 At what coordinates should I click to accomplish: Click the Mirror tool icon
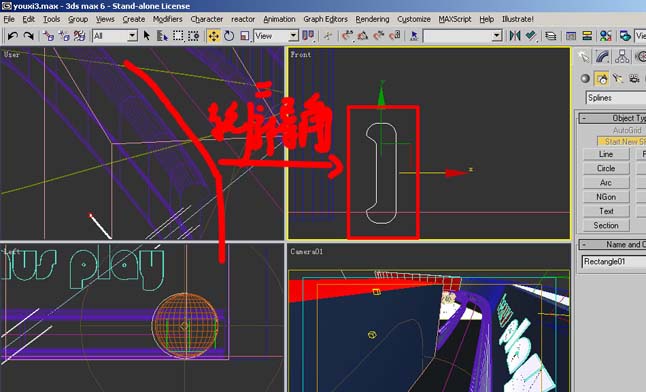pyautogui.click(x=515, y=36)
